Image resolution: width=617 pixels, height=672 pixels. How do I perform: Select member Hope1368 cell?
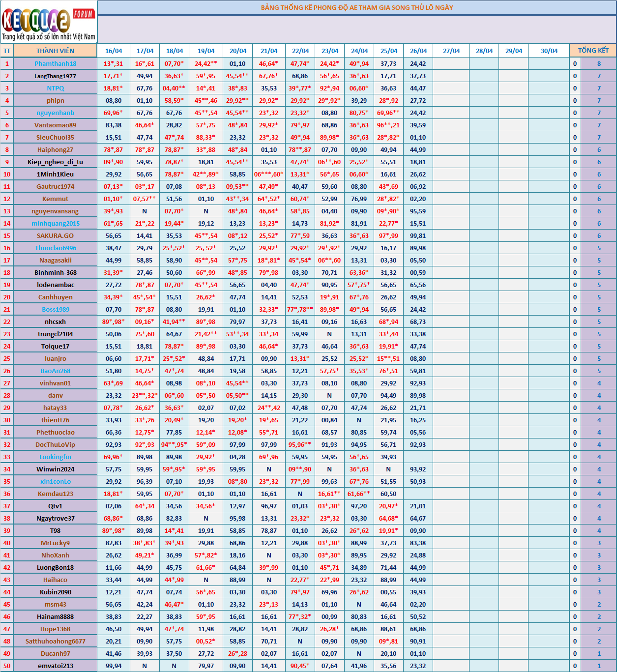(55, 629)
